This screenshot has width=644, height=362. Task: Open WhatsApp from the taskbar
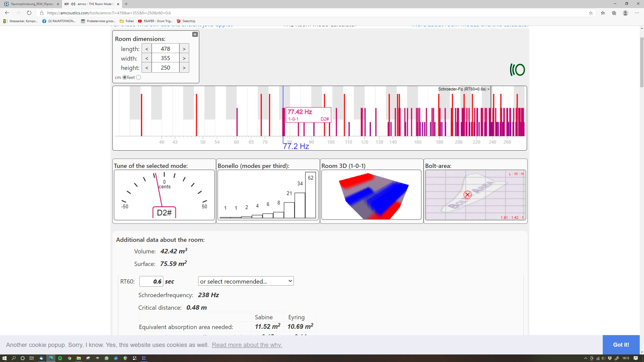[107, 358]
